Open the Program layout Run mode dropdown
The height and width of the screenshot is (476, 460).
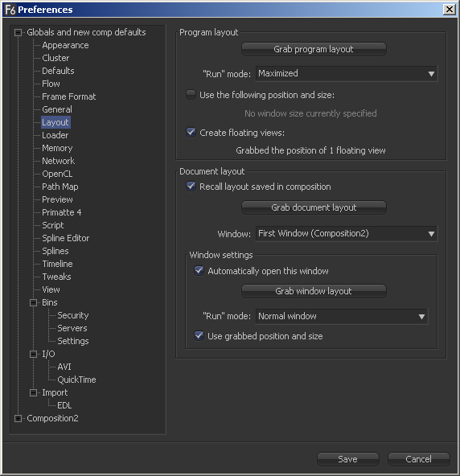point(347,73)
